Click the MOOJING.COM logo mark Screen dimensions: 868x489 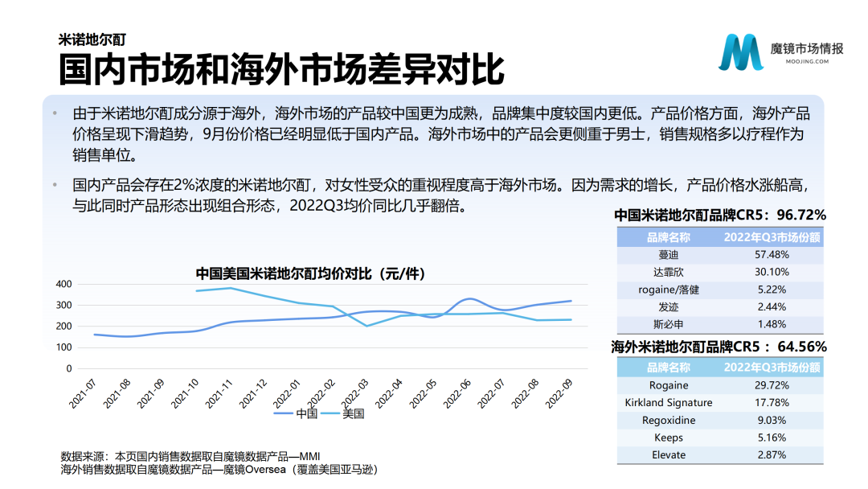click(x=741, y=52)
